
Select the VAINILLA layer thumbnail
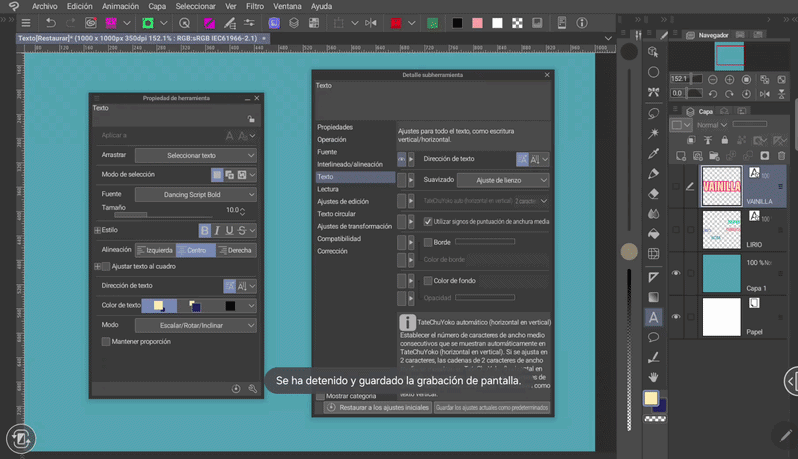721,186
